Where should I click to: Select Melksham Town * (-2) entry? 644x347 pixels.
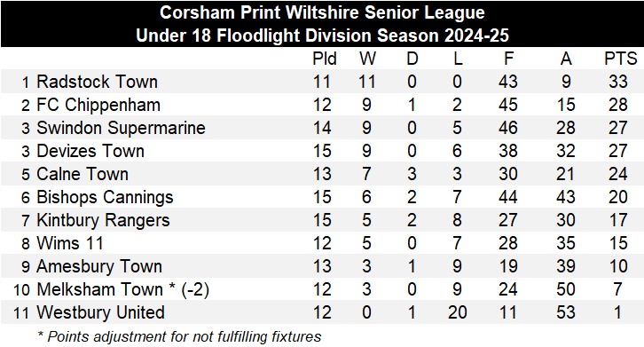(122, 289)
